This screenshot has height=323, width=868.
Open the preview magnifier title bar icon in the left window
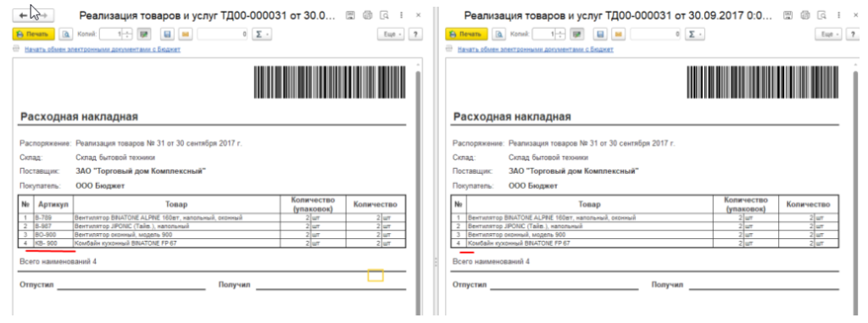pyautogui.click(x=385, y=15)
